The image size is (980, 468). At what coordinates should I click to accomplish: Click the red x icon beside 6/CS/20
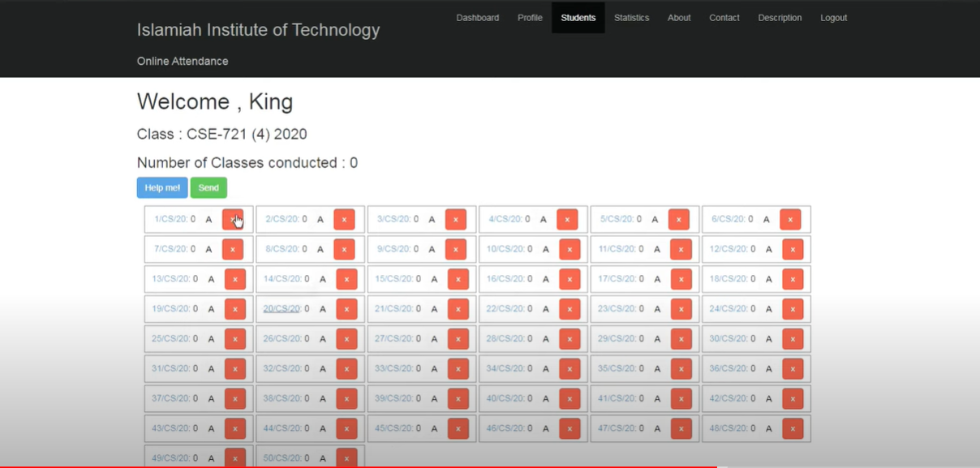pyautogui.click(x=790, y=219)
